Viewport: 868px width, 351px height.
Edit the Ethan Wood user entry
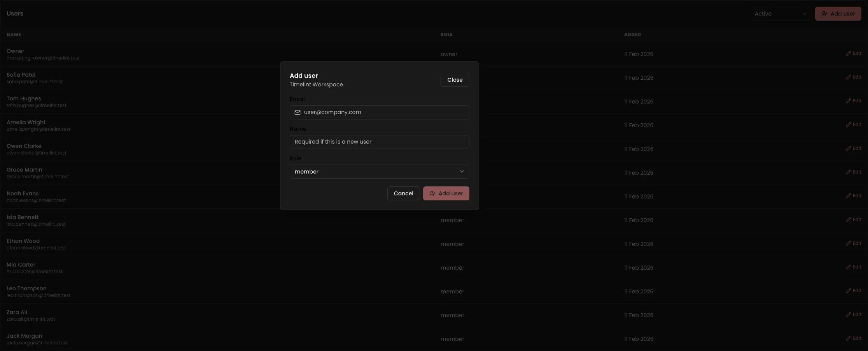[x=853, y=243]
